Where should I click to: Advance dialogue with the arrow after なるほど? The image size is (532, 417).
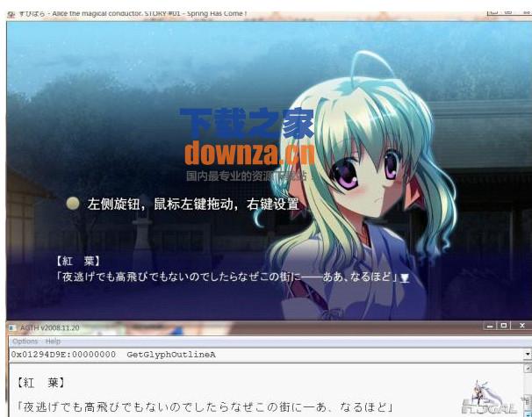coord(405,278)
